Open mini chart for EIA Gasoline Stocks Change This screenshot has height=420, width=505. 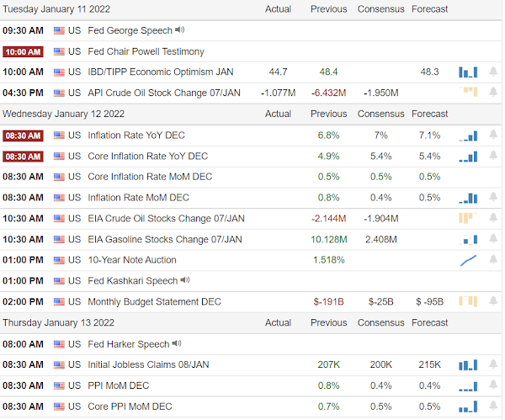coord(470,239)
